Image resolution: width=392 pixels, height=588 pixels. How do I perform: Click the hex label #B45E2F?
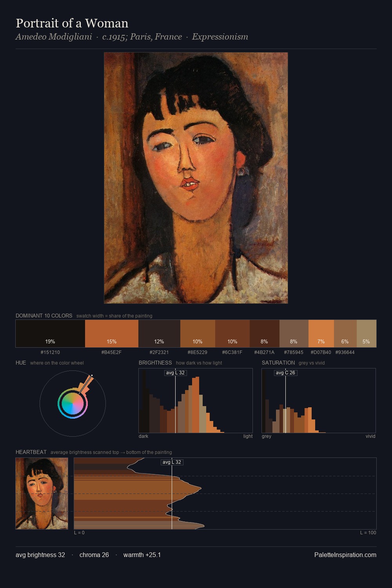[112, 352]
